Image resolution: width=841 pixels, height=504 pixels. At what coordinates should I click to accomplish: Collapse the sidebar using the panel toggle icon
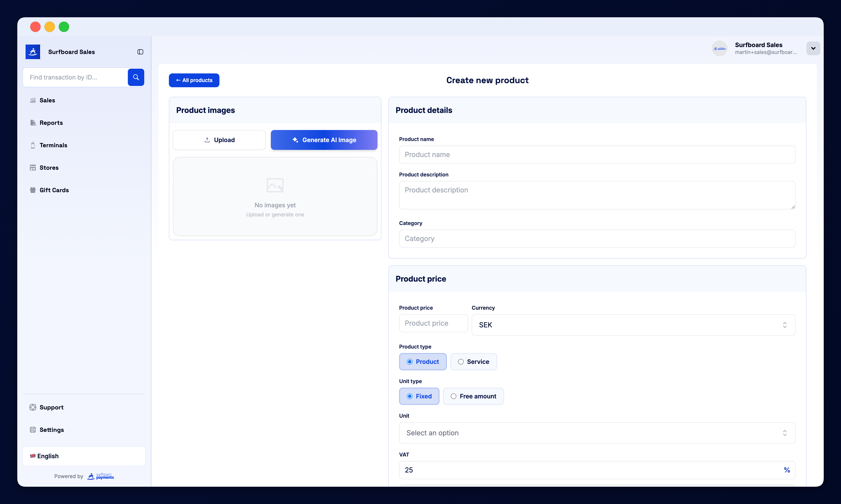pos(140,52)
